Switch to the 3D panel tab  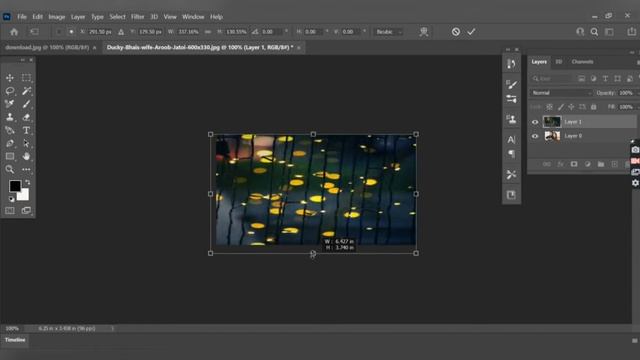click(x=559, y=62)
